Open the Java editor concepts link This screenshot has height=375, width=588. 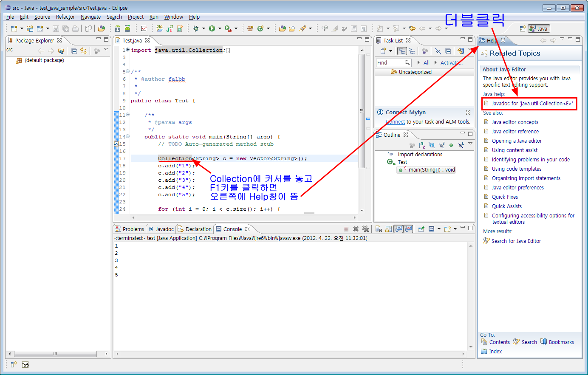pos(515,122)
